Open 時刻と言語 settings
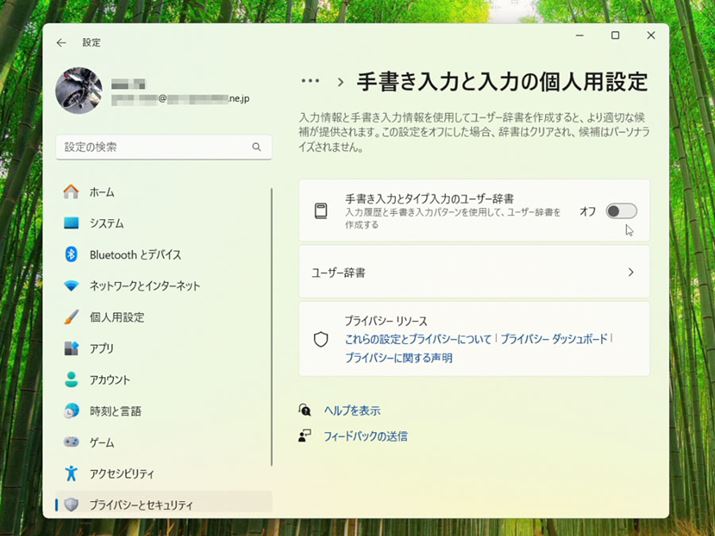This screenshot has height=536, width=715. (x=115, y=411)
